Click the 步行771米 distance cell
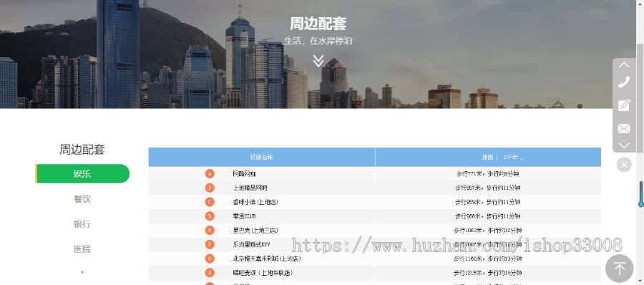 (487, 174)
